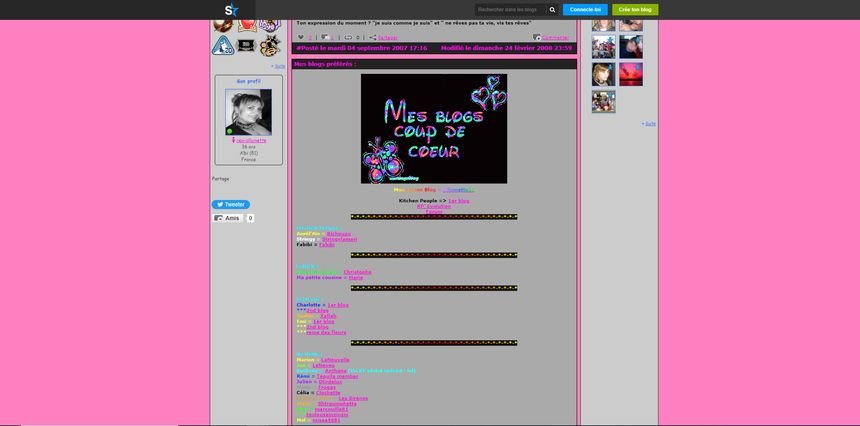Click the cartoon mouse badge icon

270,46
